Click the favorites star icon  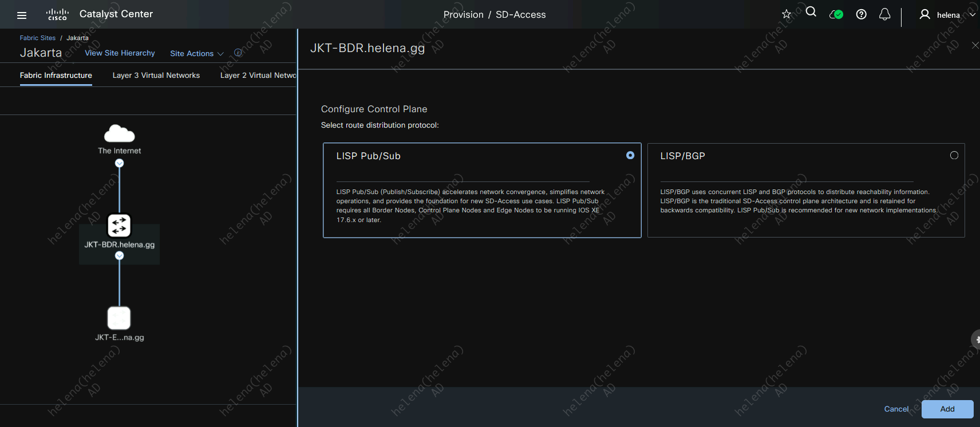click(x=787, y=14)
